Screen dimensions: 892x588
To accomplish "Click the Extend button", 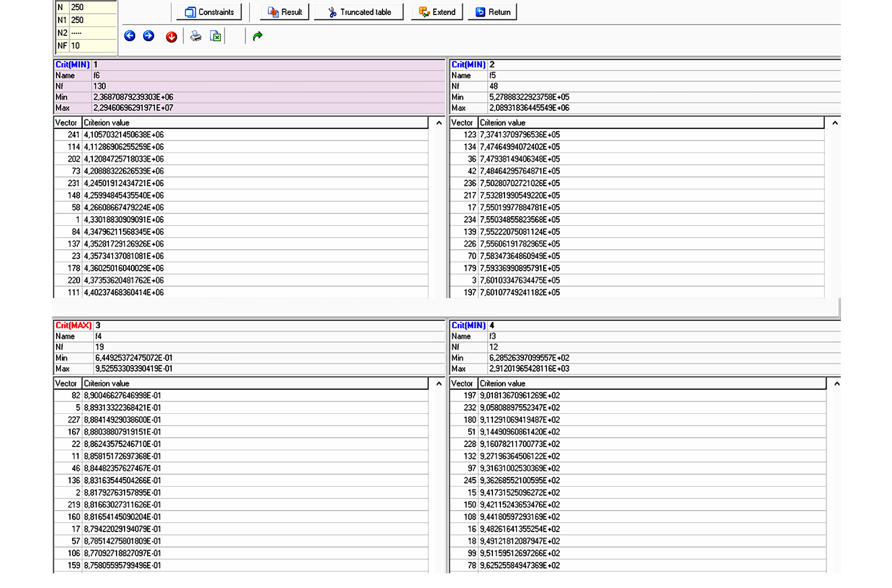I will (437, 12).
